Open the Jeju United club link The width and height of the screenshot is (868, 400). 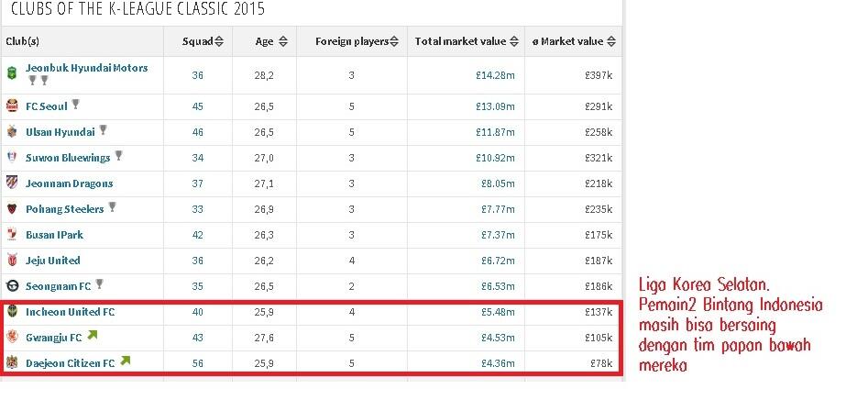52,261
